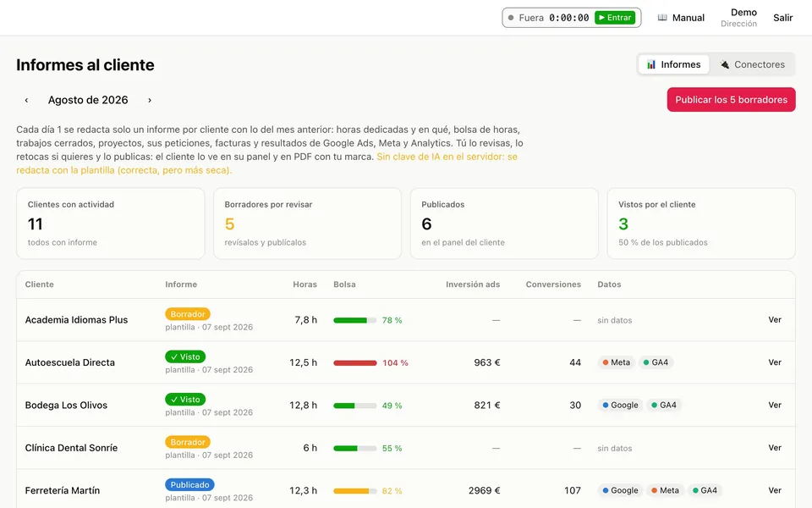Open Ver for Bodega Los Olivos
The width and height of the screenshot is (812, 508).
pyautogui.click(x=775, y=405)
